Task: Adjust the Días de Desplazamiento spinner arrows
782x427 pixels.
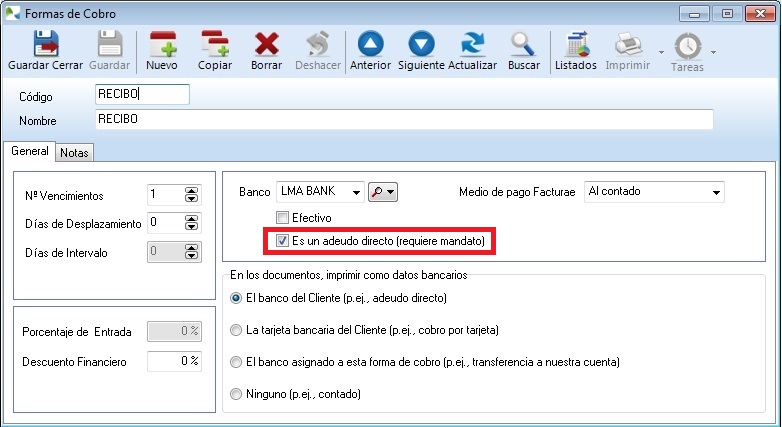Action: [192, 223]
